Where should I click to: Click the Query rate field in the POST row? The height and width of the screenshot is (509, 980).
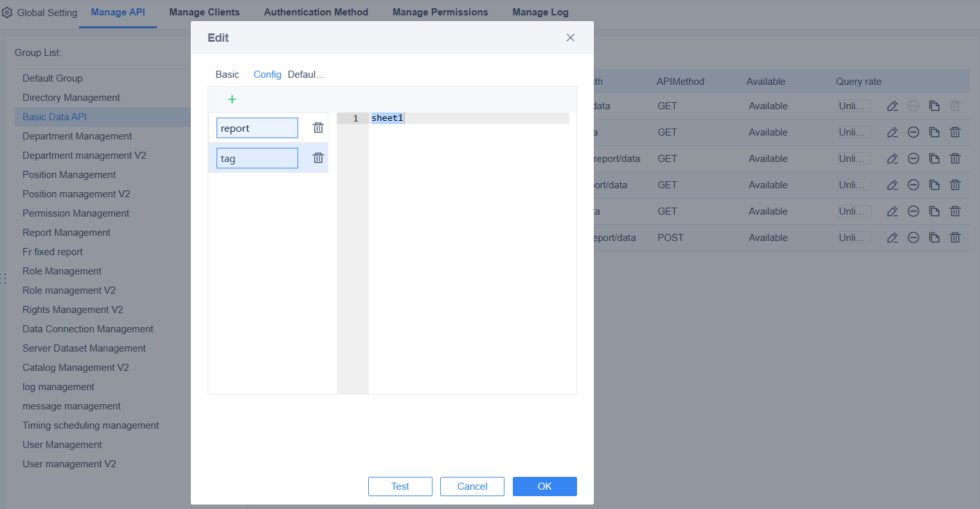click(x=855, y=238)
